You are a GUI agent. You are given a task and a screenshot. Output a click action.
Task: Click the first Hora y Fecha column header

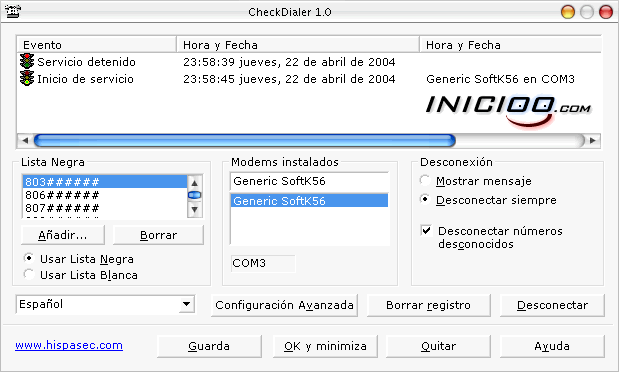tap(298, 45)
